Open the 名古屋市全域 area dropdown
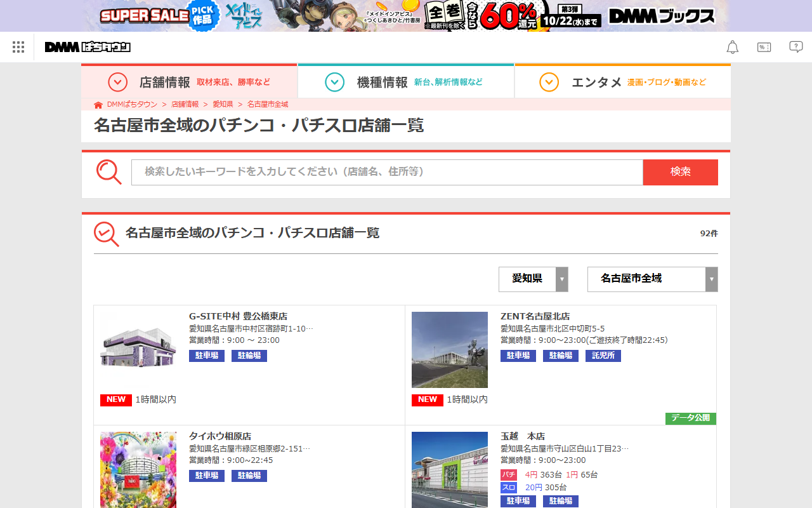812x508 pixels. click(x=653, y=279)
